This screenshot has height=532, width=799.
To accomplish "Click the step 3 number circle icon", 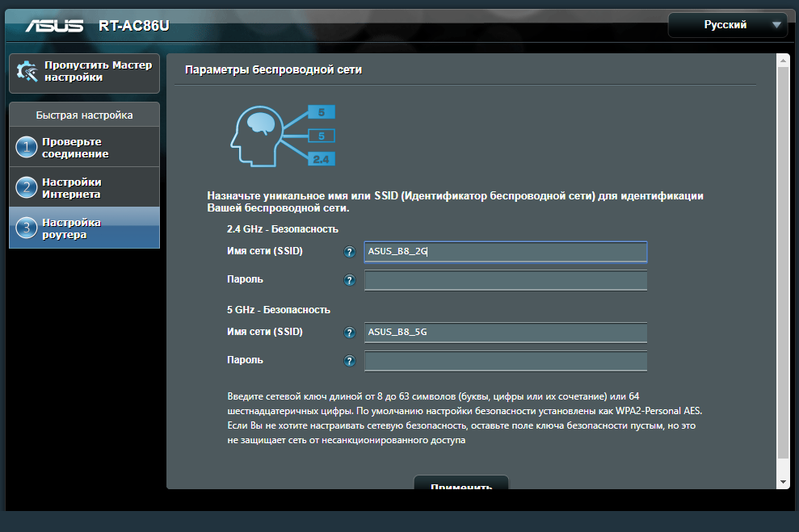I will 27,228.
